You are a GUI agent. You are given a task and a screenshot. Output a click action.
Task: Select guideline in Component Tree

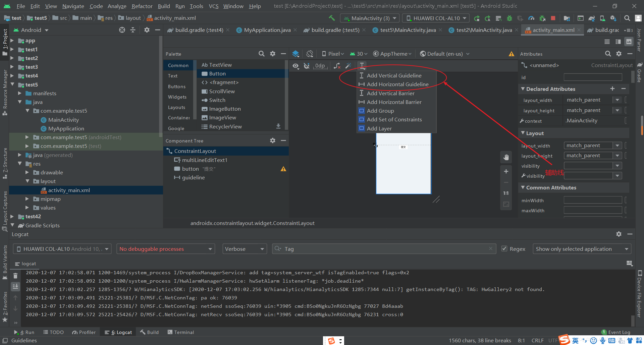click(193, 177)
